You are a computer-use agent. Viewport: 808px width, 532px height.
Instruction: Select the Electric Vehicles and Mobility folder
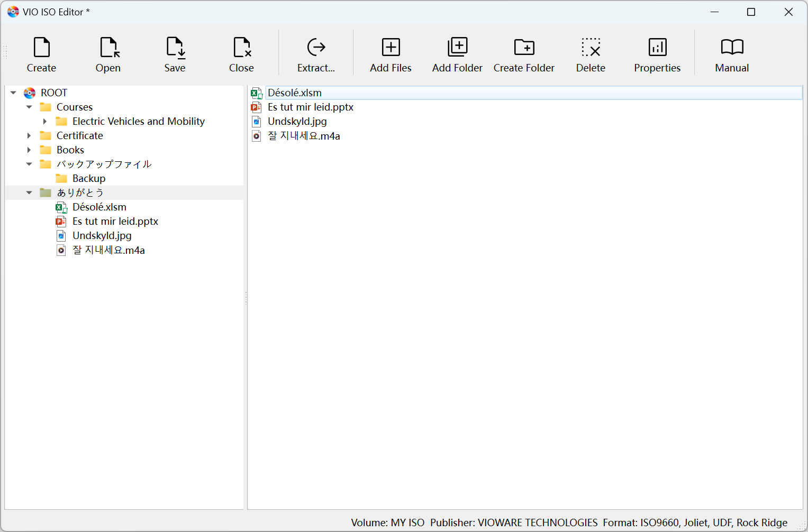pos(138,121)
